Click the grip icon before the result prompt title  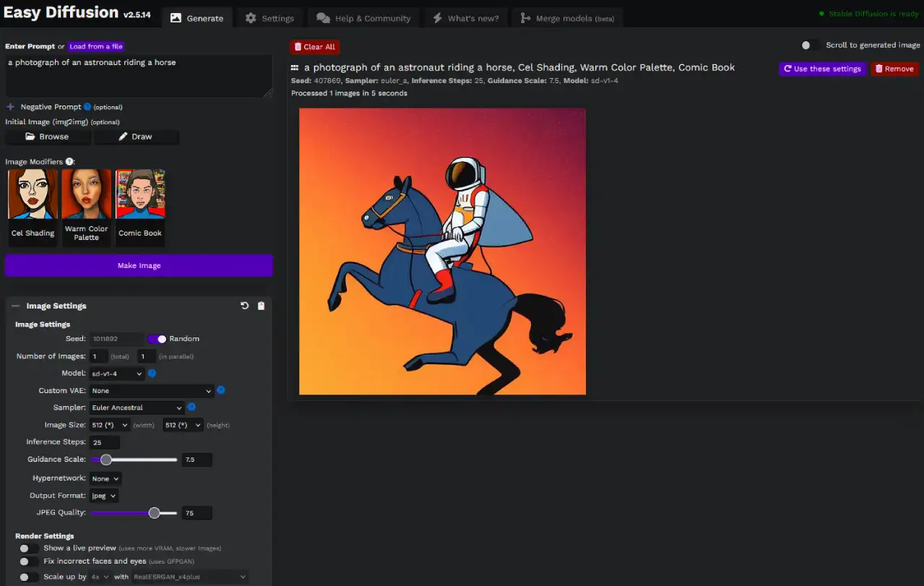(x=295, y=68)
